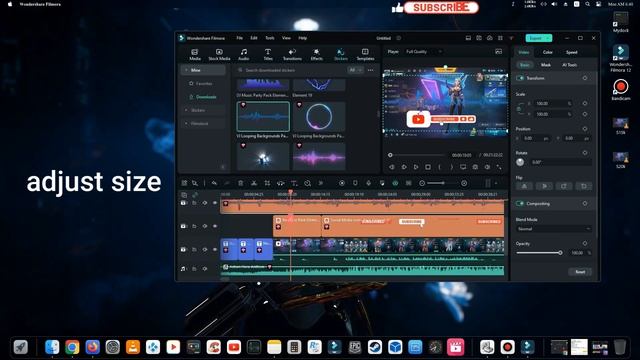Open the Stock Media tab
Viewport: 640px width, 360px height.
pos(219,54)
